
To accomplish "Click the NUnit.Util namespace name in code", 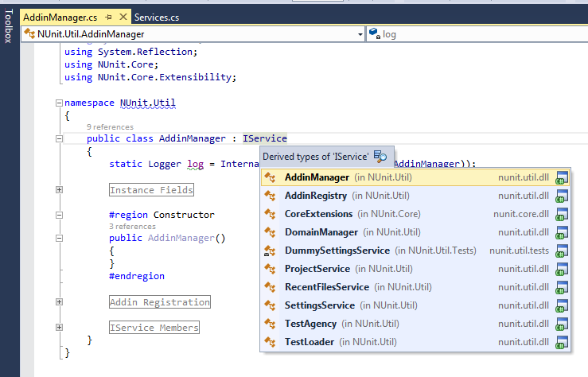I will point(148,103).
